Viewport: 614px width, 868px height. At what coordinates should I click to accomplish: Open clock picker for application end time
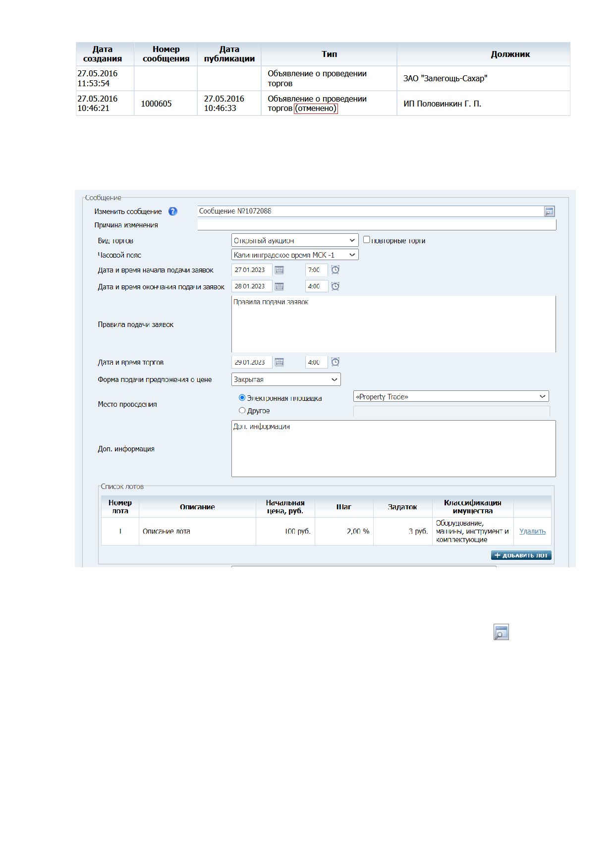pos(335,286)
